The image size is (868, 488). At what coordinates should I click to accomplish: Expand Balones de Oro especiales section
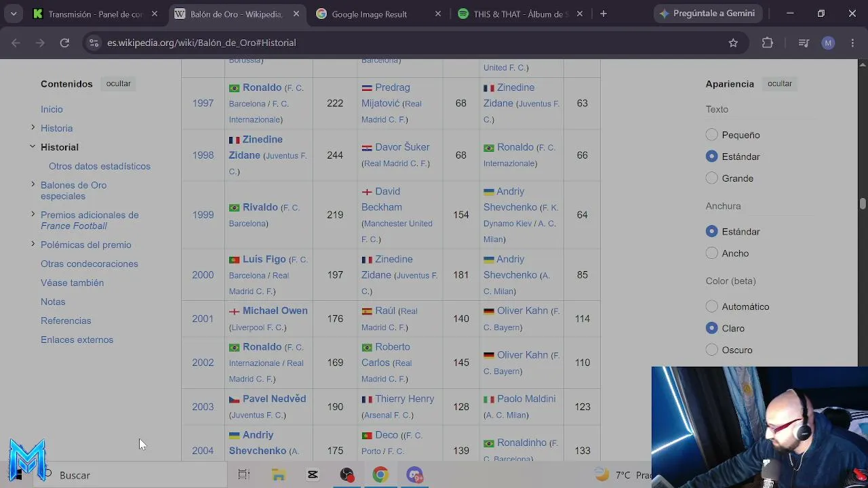pyautogui.click(x=33, y=184)
